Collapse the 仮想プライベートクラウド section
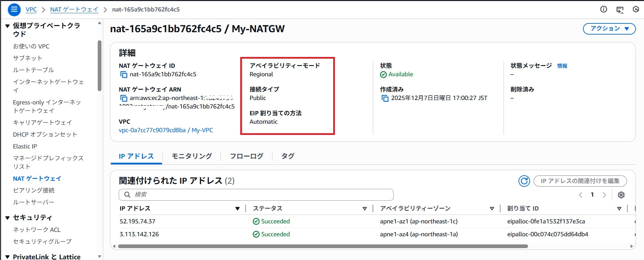The height and width of the screenshot is (260, 644). [7, 26]
